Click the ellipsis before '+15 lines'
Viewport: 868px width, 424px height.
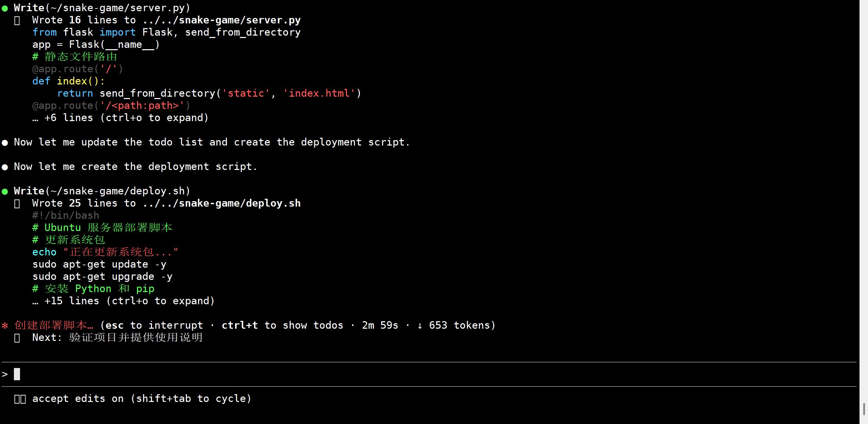[35, 302]
